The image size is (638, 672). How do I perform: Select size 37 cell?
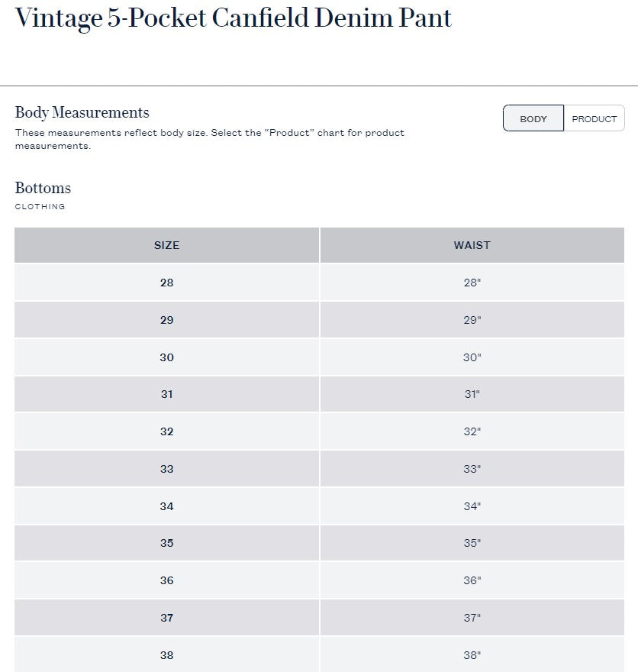point(166,618)
